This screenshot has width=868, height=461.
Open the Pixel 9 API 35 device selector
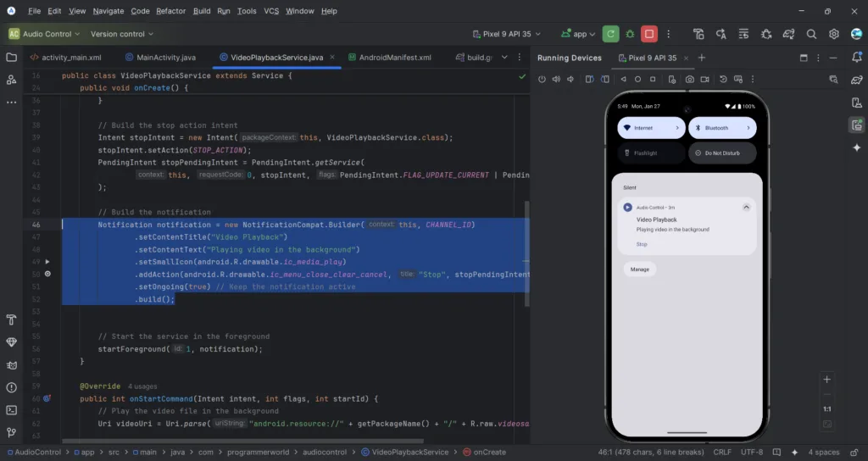coord(509,34)
